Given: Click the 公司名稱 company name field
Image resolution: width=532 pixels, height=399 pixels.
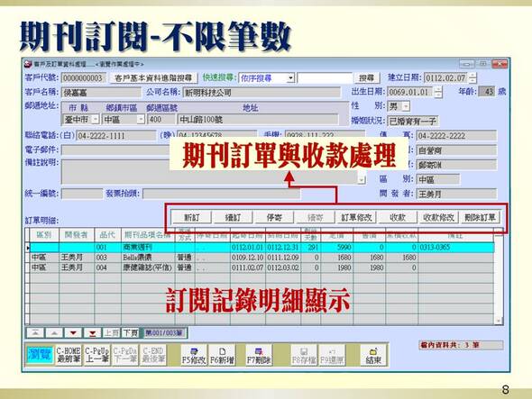Looking at the screenshot, I should 261,93.
